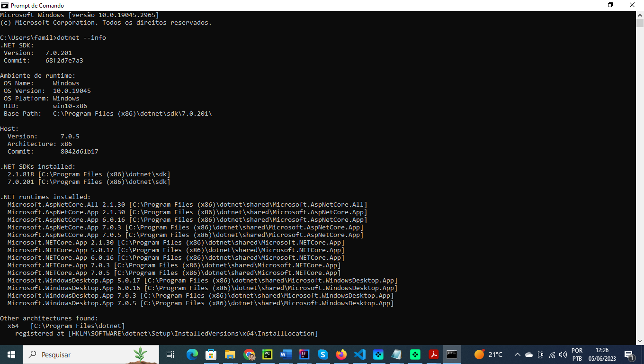This screenshot has height=364, width=644.
Task: Click the 'Microsoft.NETCore.App 5.0.17' line
Action: coord(176,250)
